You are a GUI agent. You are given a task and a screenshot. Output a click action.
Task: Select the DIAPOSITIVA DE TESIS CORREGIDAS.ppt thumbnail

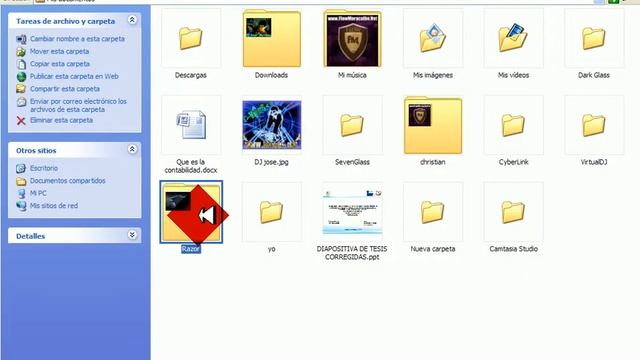point(352,212)
